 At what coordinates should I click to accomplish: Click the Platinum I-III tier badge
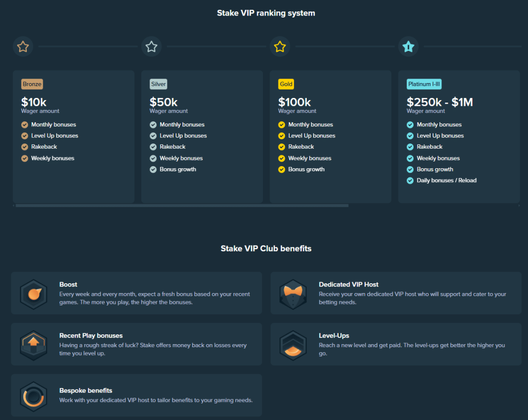(424, 84)
